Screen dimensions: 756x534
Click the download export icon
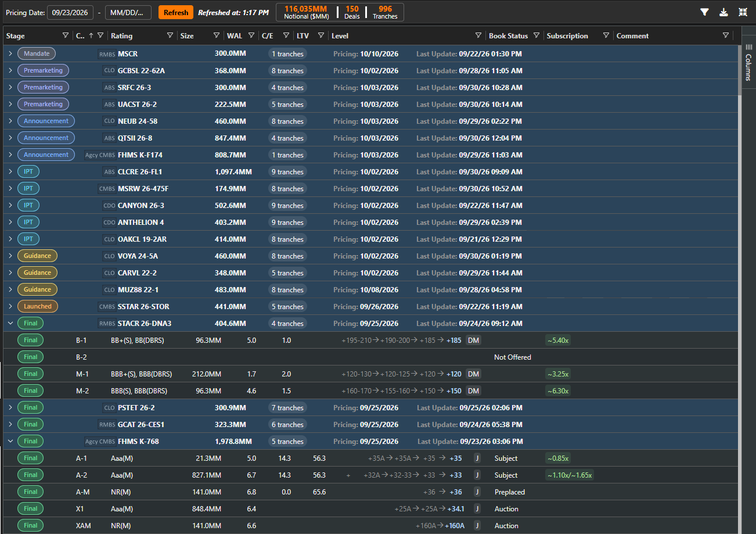pos(723,12)
